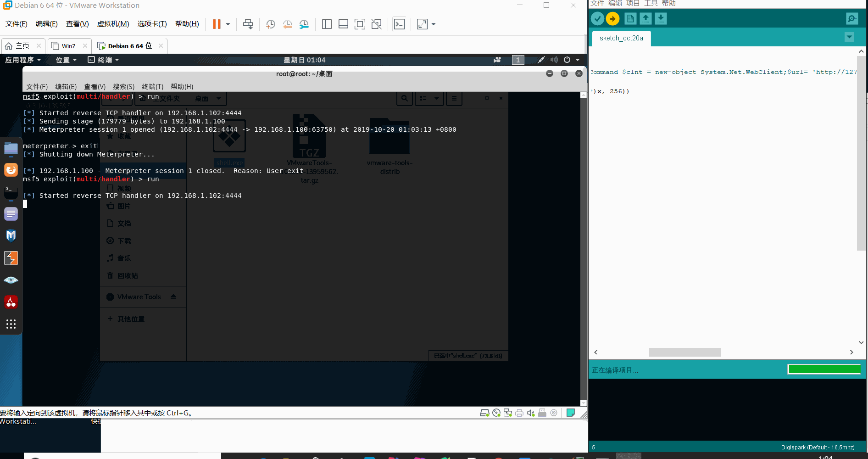This screenshot has height=459, width=868.
Task: Open the VMware snapshot manager
Action: point(304,24)
